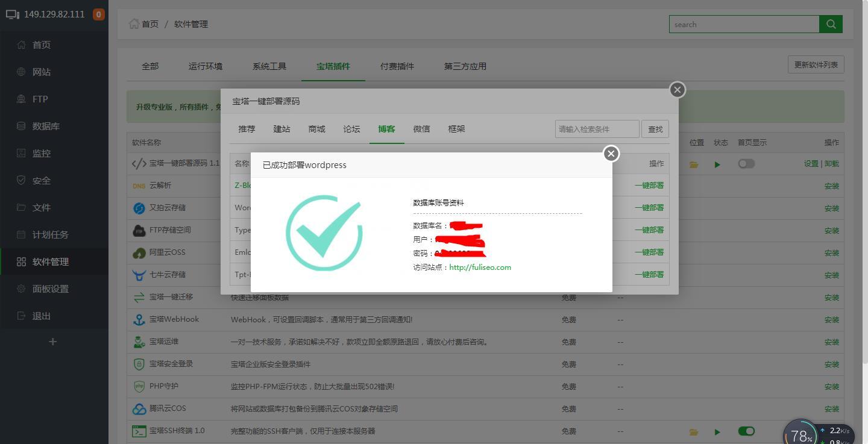Click the top search input field
Screen dimensions: 868x444
click(744, 24)
